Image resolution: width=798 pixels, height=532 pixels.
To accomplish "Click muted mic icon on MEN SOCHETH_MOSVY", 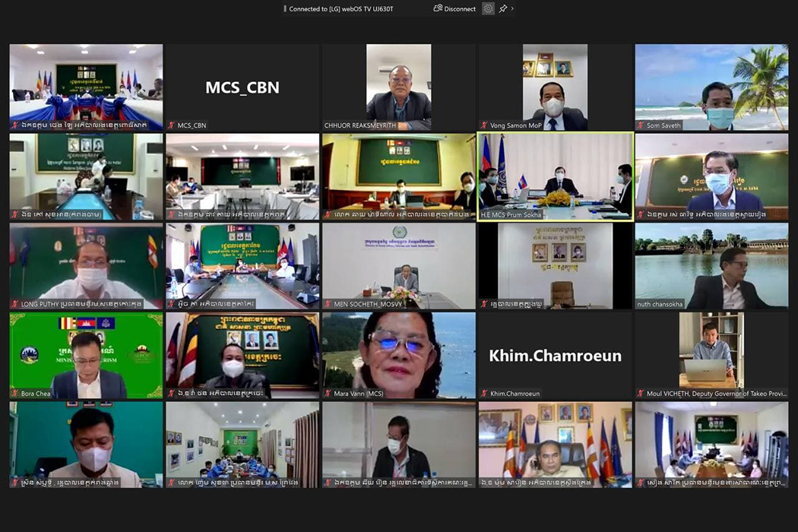I will click(328, 304).
